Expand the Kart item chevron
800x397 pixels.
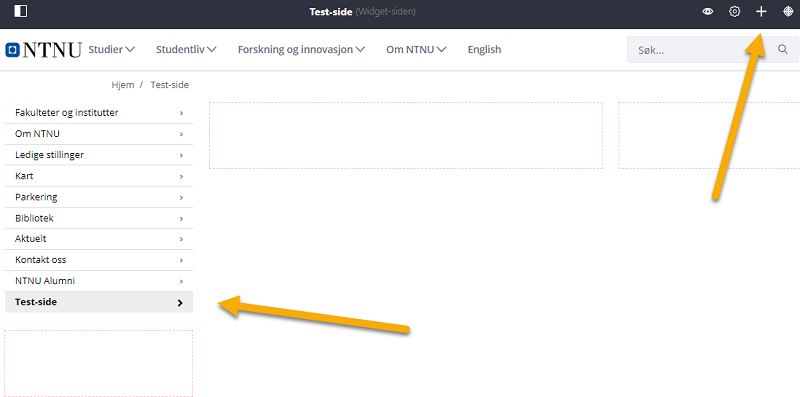(181, 176)
